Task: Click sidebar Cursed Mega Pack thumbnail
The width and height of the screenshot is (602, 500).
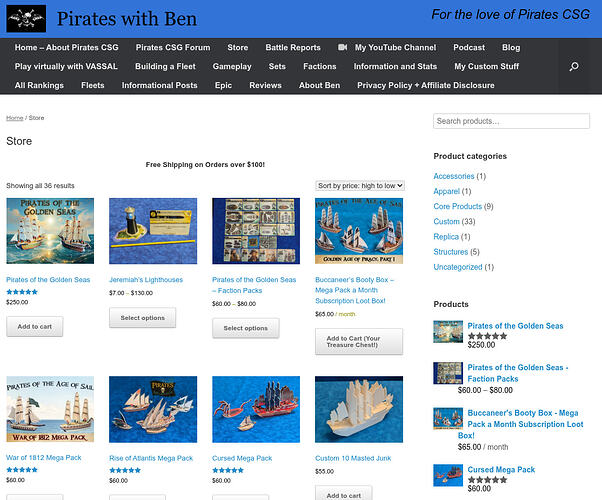Action: click(x=448, y=475)
